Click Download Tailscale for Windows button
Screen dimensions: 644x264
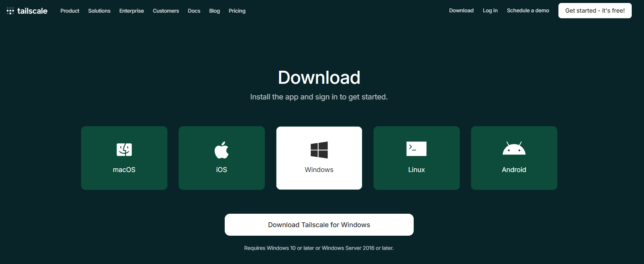319,225
